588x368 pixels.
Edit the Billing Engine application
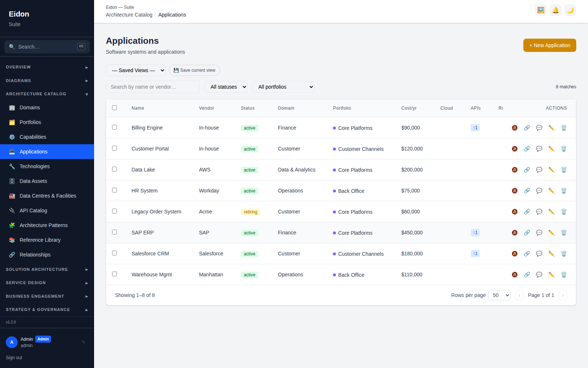tap(551, 128)
